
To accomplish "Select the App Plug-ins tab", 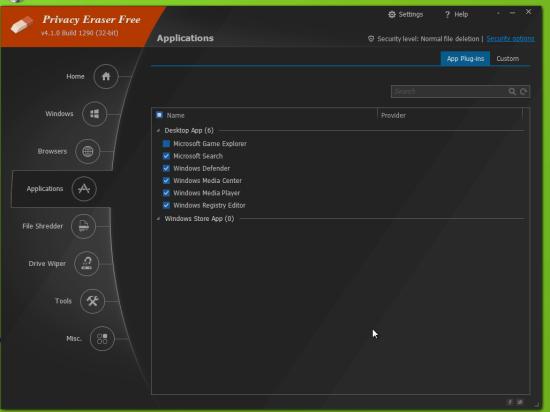I will click(x=465, y=59).
